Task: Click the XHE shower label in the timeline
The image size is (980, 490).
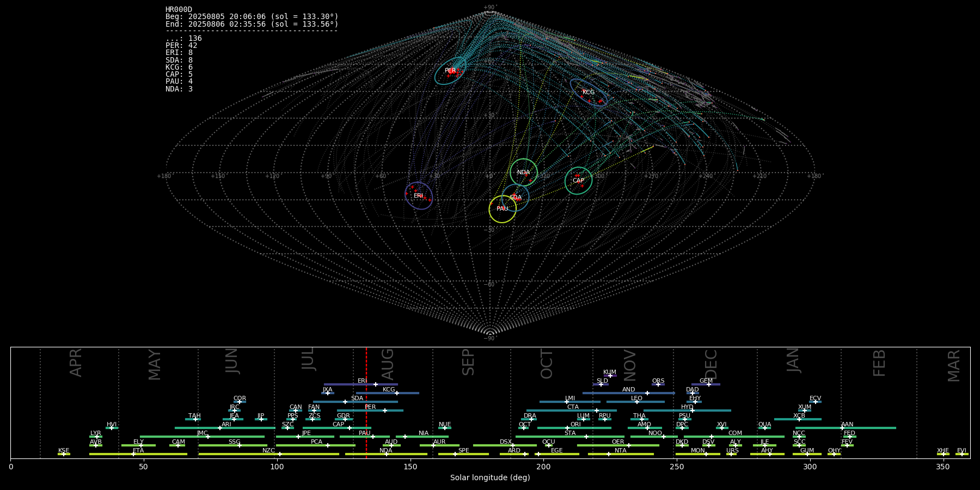Action: tap(943, 451)
